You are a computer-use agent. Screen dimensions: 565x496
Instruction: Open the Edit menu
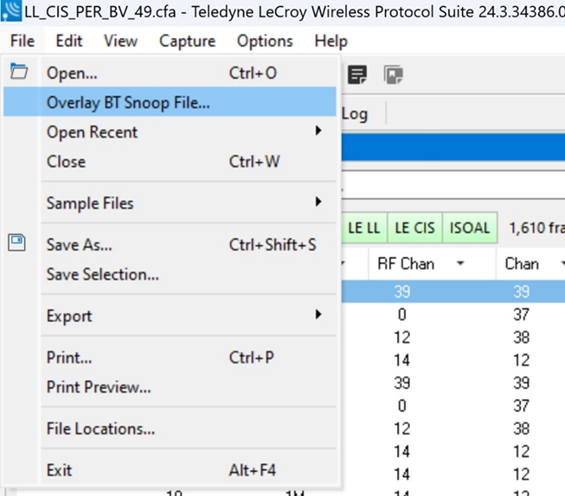point(69,41)
